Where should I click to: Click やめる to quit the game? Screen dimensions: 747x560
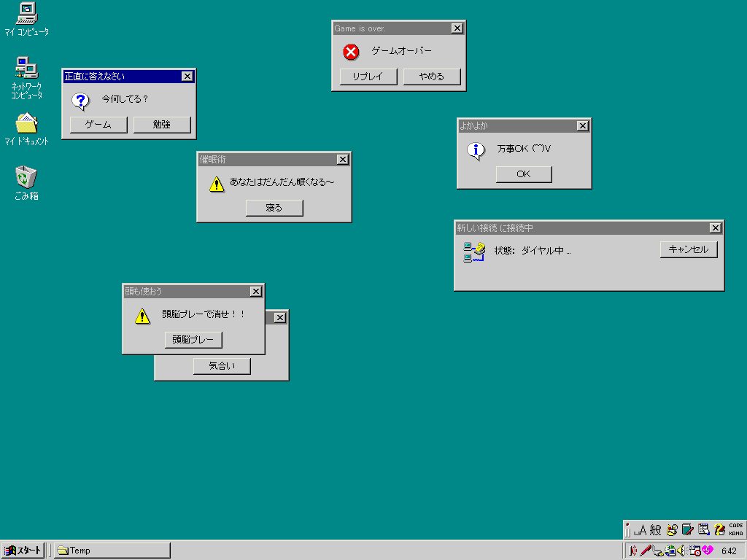pos(432,77)
